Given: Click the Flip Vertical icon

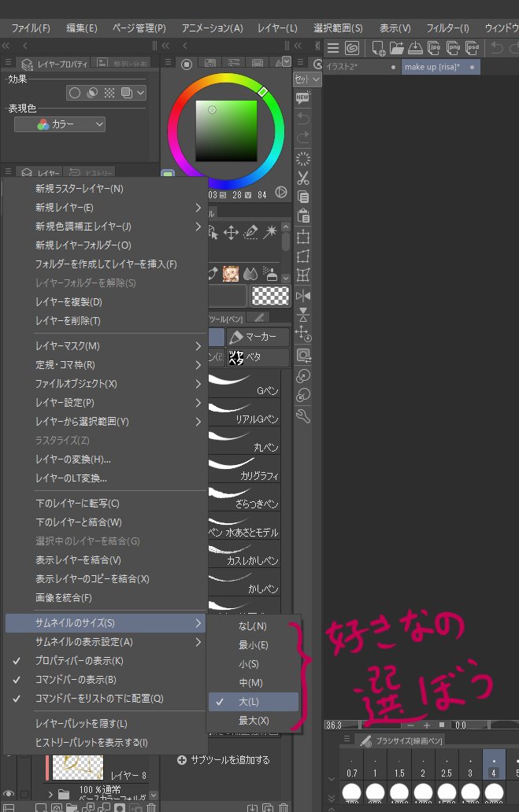Looking at the screenshot, I should click(x=302, y=315).
